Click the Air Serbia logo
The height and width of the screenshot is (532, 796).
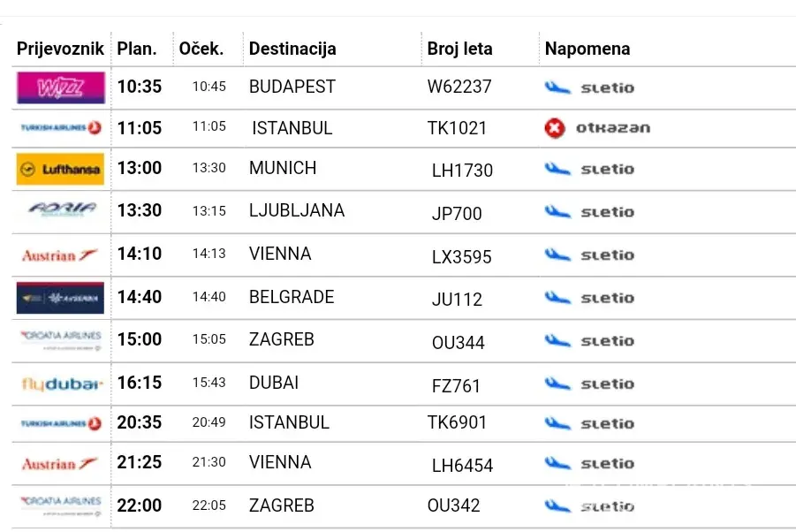[x=60, y=298]
